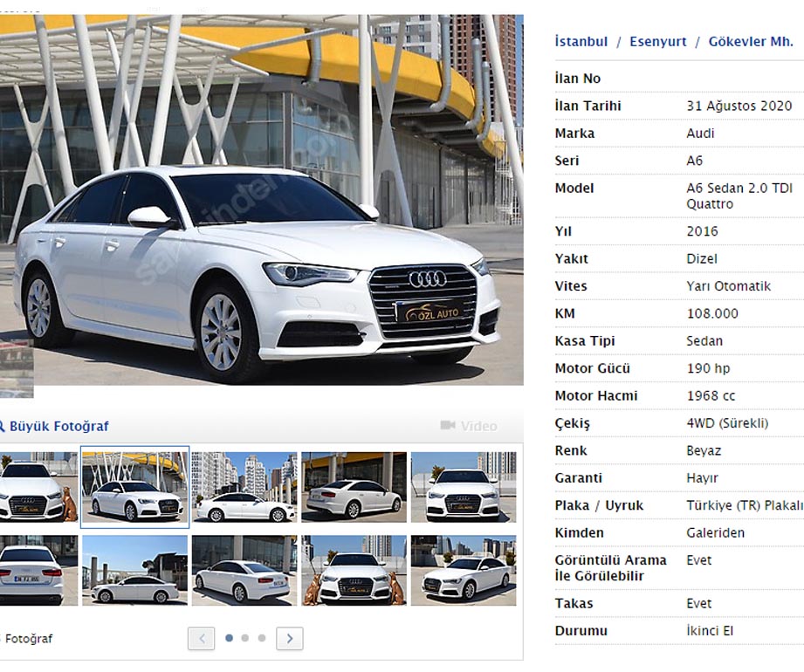Open top-row side-view thumbnail with skyscrapers

(x=244, y=486)
